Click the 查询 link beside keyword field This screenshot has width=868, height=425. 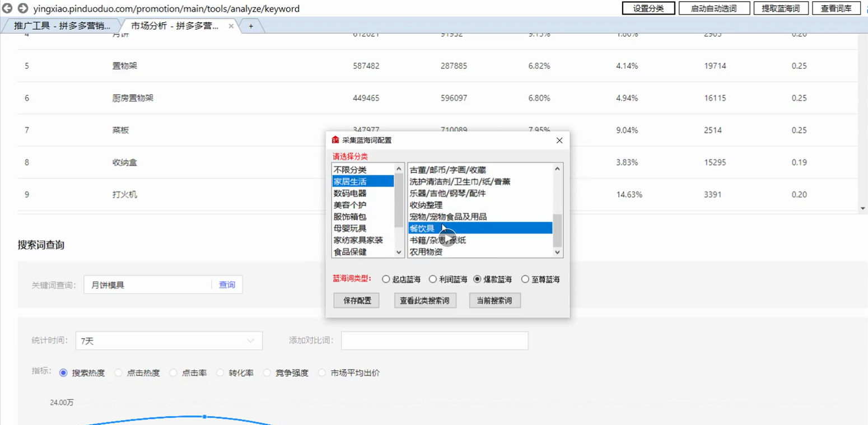pos(227,285)
